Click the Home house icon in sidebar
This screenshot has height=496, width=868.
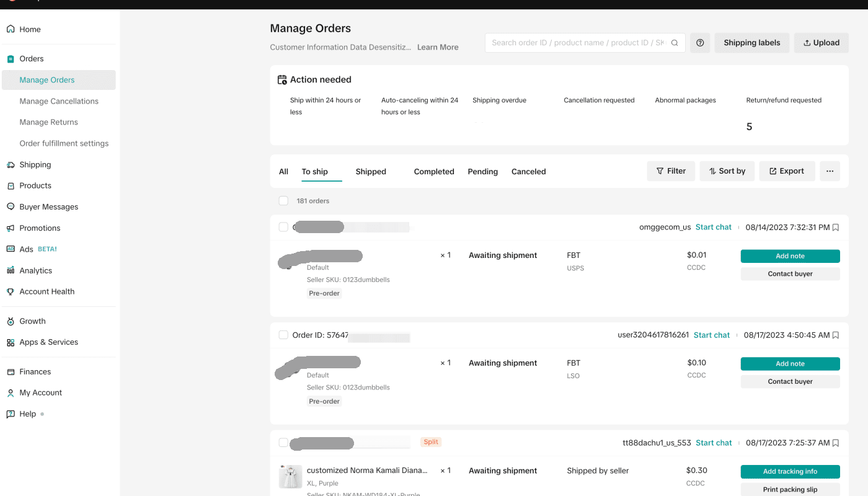pos(11,29)
